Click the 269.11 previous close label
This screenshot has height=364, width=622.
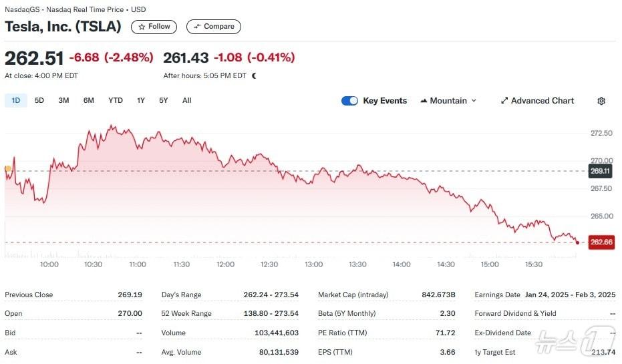click(600, 171)
